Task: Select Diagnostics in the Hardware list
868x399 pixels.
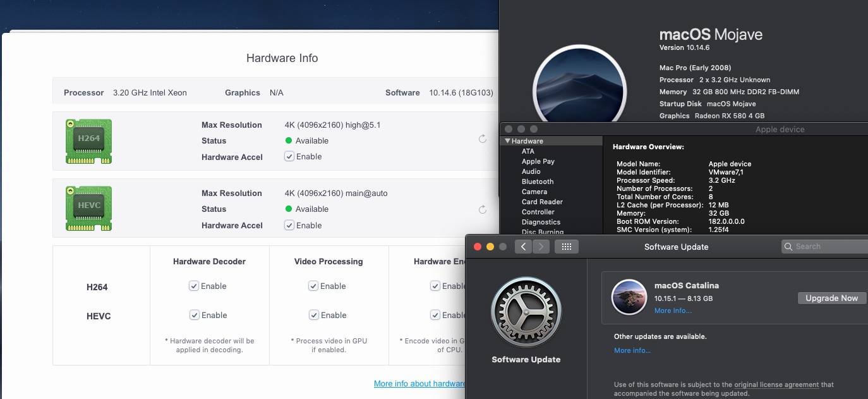Action: tap(541, 222)
